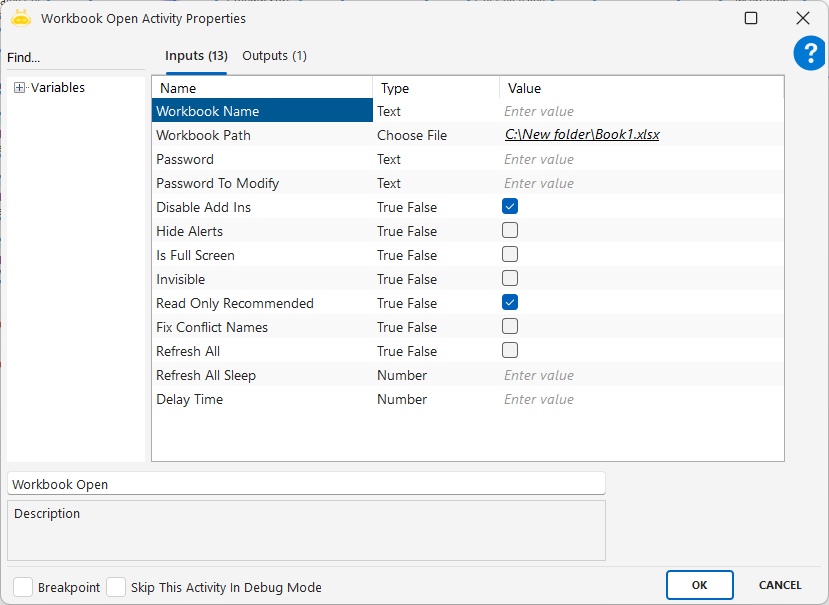Click the CANCEL button
Screen dimensions: 829x605
pos(780,585)
